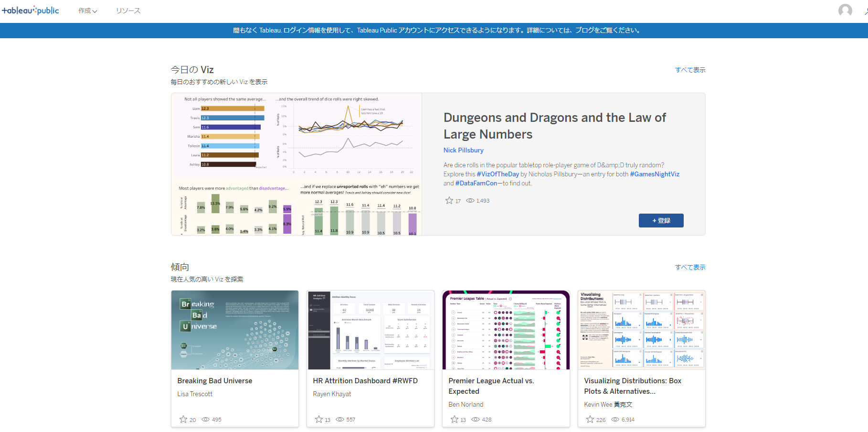Open the user profile avatar icon
Viewport: 868px width, 432px height.
[x=845, y=11]
